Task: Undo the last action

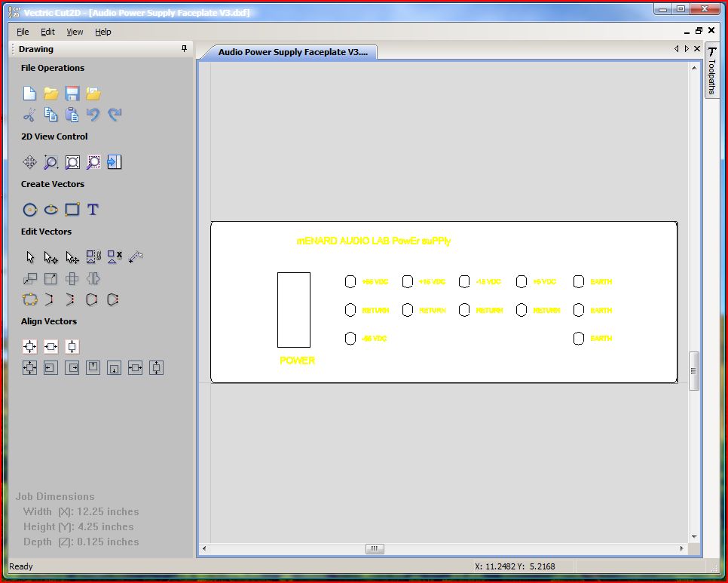Action: (93, 115)
